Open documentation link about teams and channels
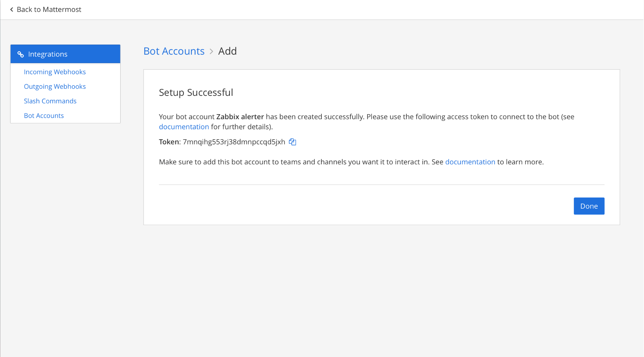This screenshot has width=644, height=357. (470, 162)
